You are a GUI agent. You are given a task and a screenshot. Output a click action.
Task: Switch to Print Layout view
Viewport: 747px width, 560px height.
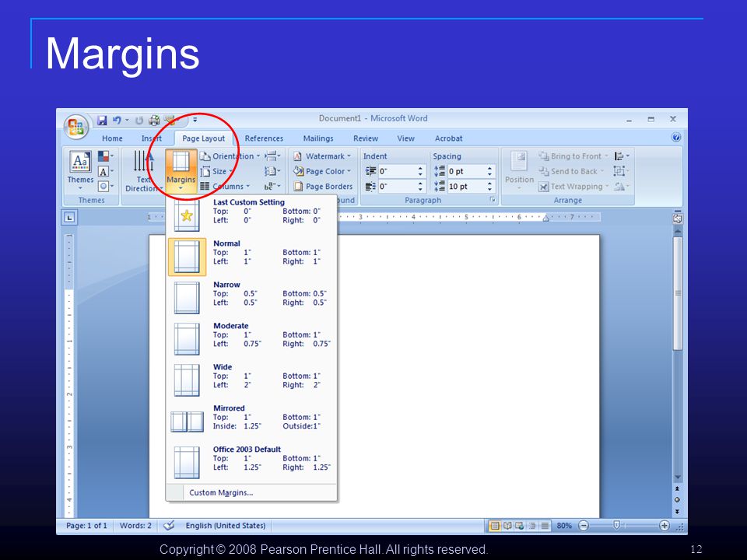click(495, 526)
